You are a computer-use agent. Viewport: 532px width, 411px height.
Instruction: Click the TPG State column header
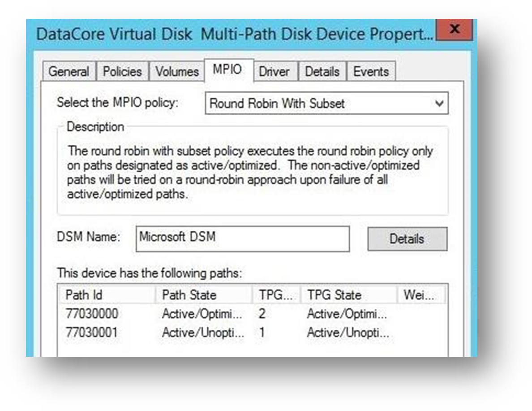[348, 295]
